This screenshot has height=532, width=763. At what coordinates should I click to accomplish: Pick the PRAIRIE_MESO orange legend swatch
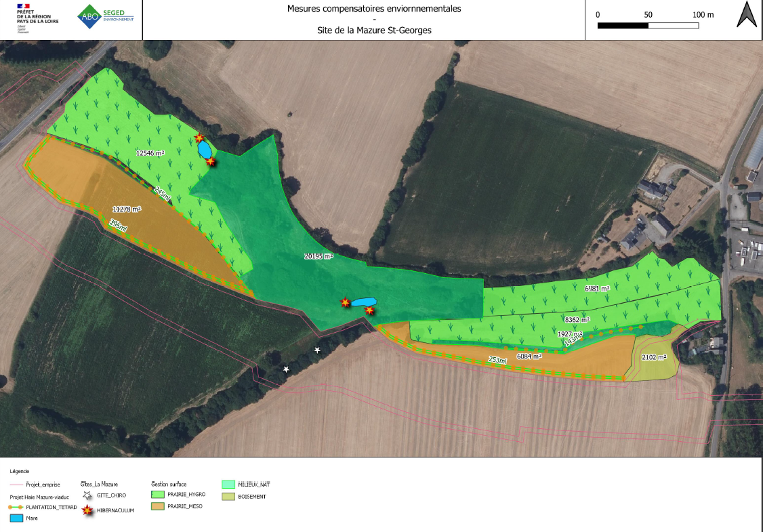[x=158, y=506]
